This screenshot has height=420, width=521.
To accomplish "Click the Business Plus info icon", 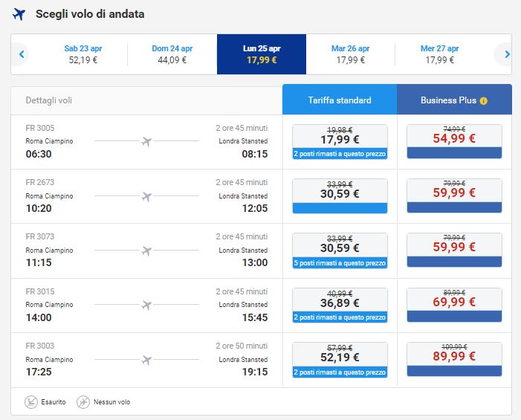I will point(484,100).
